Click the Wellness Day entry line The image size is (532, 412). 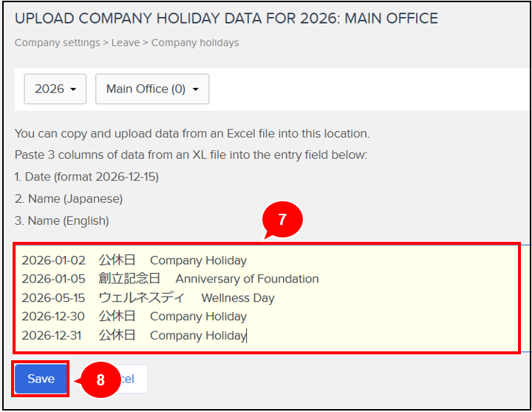(x=149, y=298)
